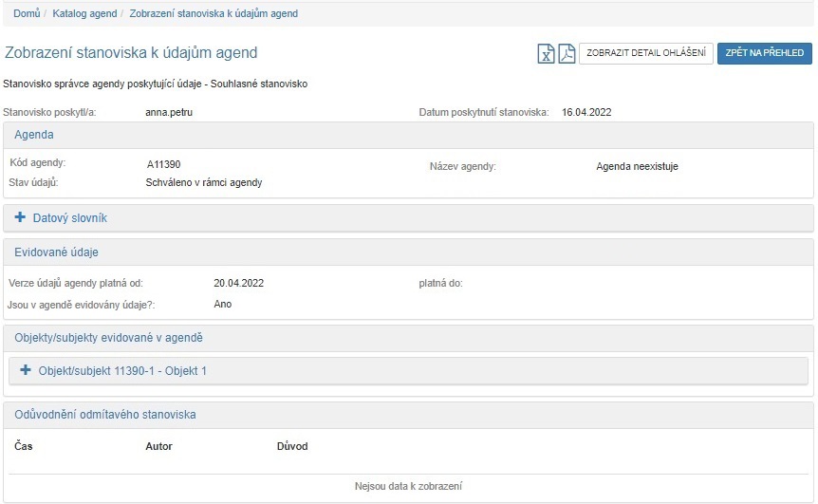The image size is (818, 504).
Task: Export the page to PDF
Action: (567, 53)
